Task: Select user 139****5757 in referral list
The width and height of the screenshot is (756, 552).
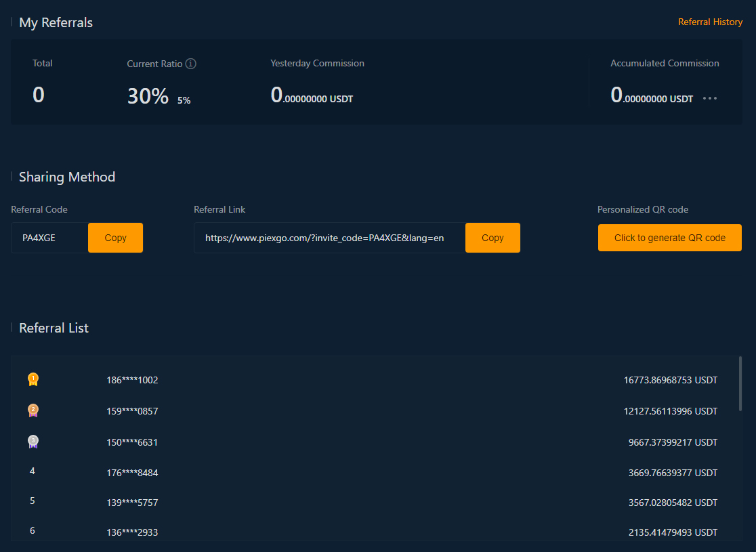Action: pyautogui.click(x=132, y=503)
